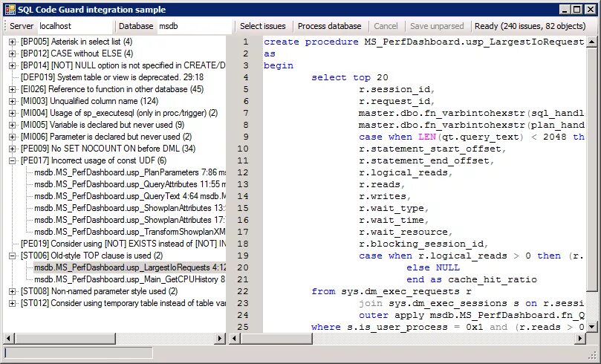Click code editor scroll up arrow

click(592, 42)
